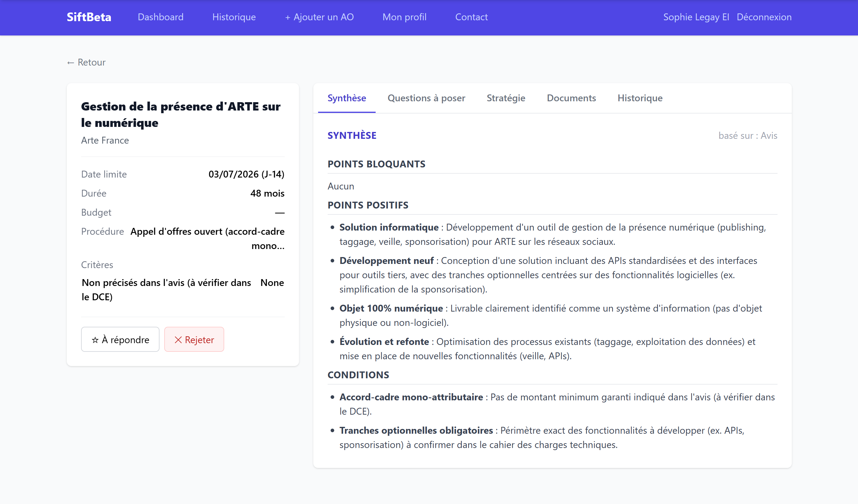Click the 48 mois duration value
The image size is (858, 504).
point(267,193)
